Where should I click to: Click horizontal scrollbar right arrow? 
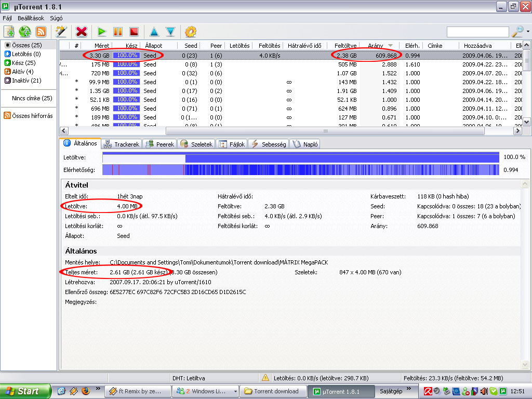[x=517, y=130]
